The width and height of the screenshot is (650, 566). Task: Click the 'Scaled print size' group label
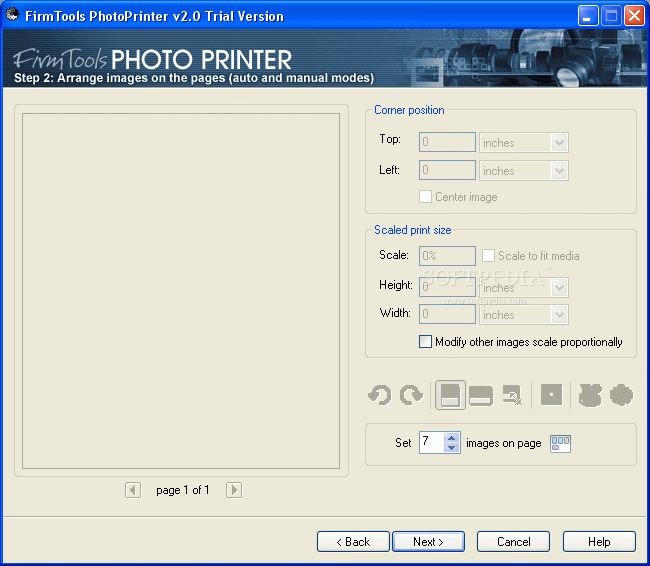[412, 230]
